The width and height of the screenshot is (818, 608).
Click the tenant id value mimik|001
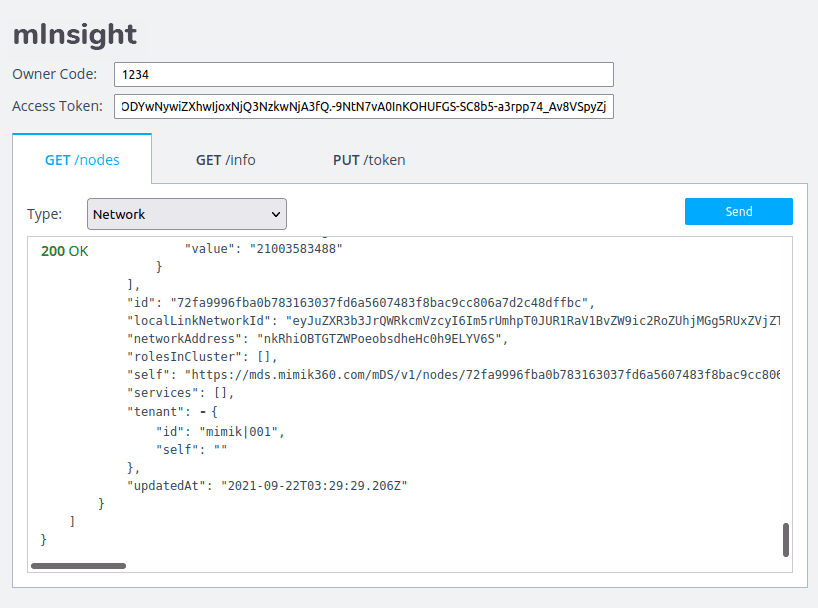click(x=240, y=431)
